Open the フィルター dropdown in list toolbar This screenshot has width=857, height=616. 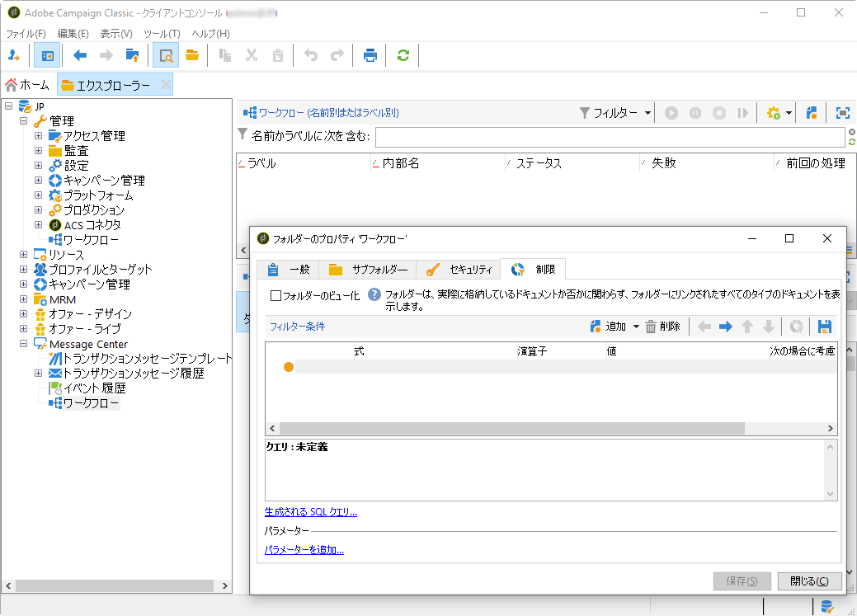point(615,113)
